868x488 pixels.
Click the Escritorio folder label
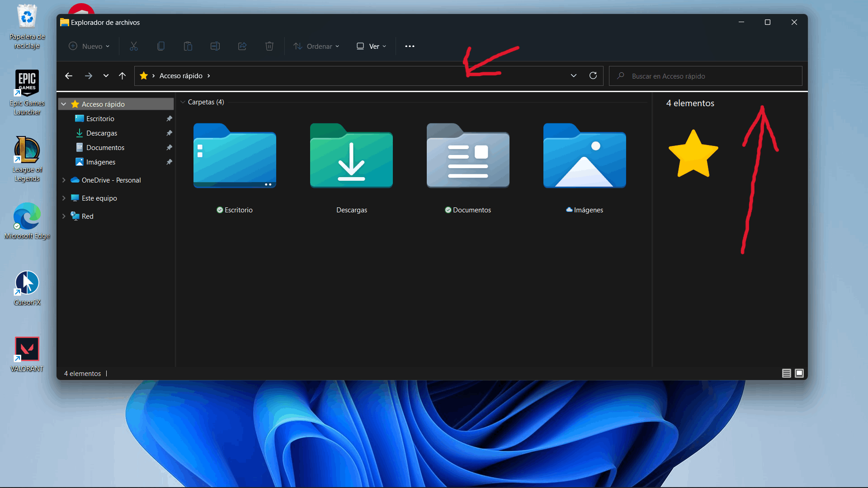(238, 210)
